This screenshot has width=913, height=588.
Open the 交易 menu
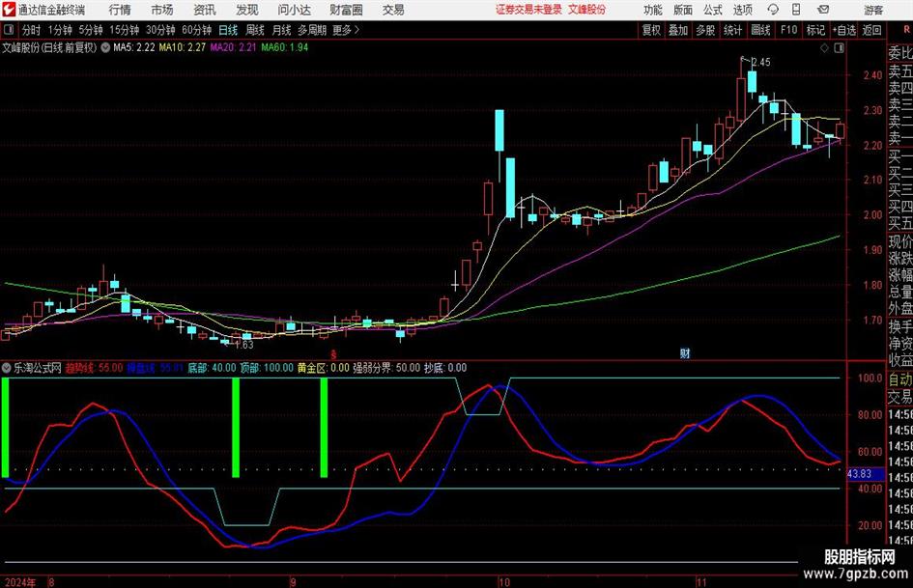coord(393,10)
